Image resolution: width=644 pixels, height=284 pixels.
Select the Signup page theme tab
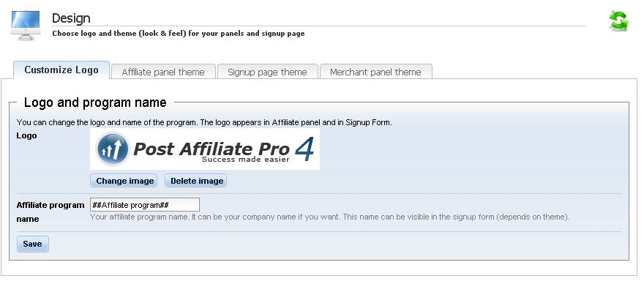pyautogui.click(x=267, y=72)
